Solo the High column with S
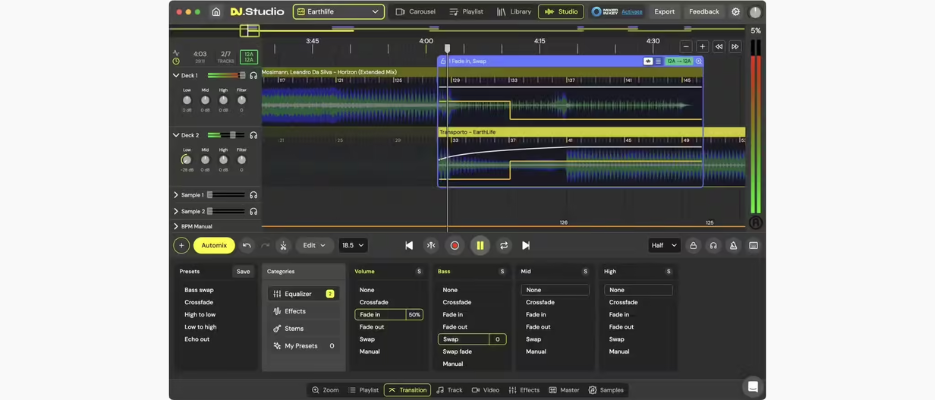The width and height of the screenshot is (935, 400). [668, 271]
